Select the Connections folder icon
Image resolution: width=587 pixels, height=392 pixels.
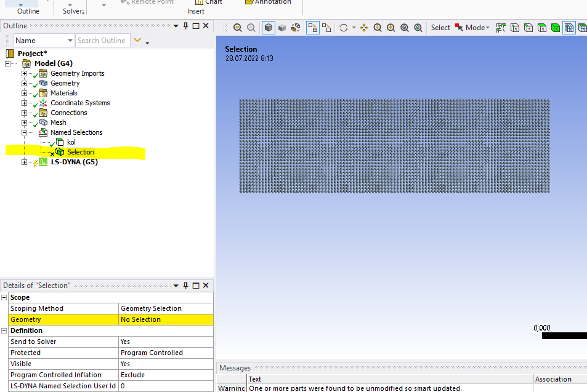[43, 113]
